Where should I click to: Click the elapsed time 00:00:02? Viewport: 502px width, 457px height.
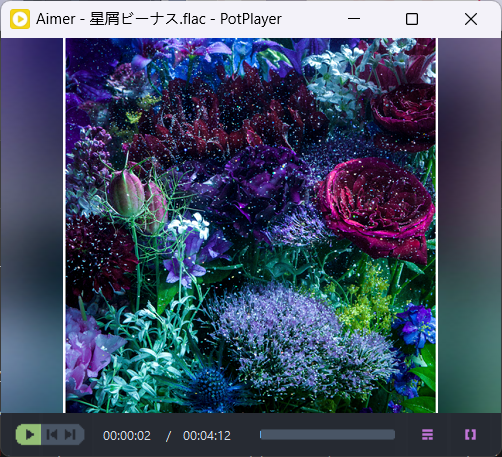point(127,436)
